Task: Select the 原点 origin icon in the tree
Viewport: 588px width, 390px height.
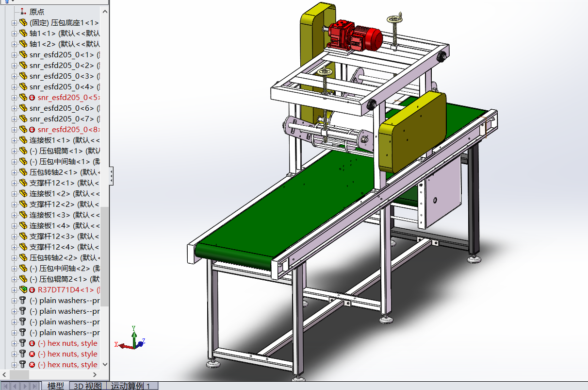Action: 23,12
